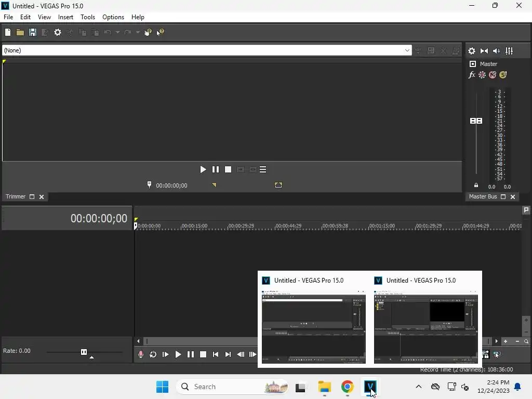Switch to first VEGAS Pro window thumbnail
The width and height of the screenshot is (532, 399).
point(314,320)
